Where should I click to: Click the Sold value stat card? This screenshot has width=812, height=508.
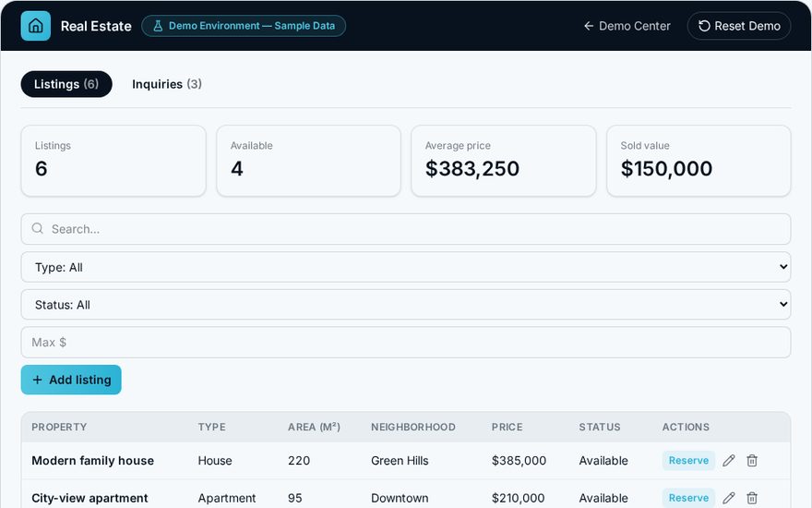click(x=699, y=161)
